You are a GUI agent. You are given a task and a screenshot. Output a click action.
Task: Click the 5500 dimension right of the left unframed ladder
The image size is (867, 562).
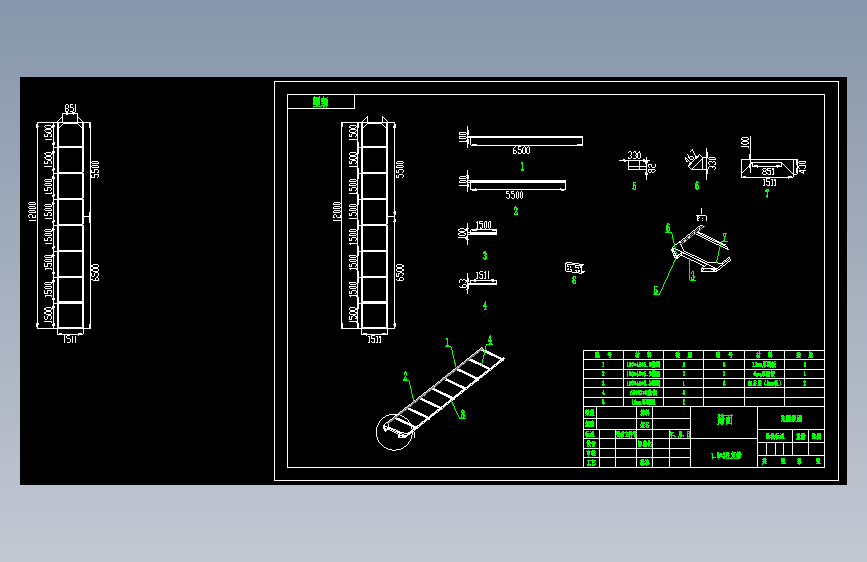click(96, 169)
